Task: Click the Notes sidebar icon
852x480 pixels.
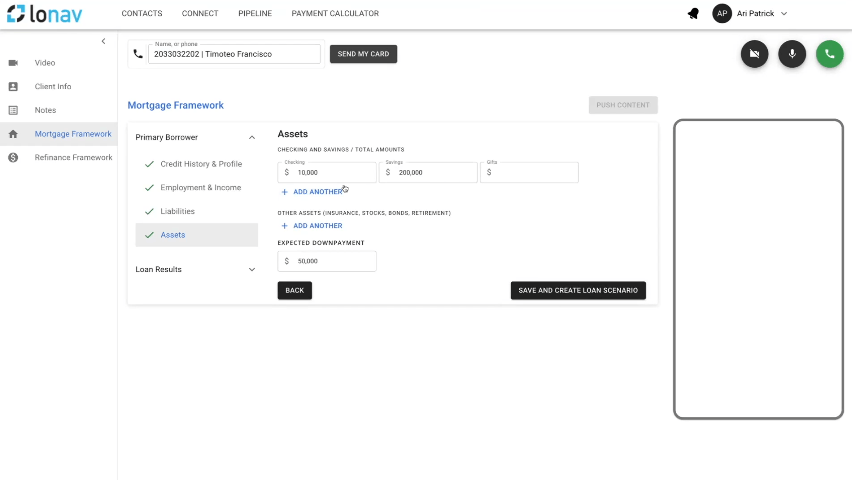Action: [x=13, y=110]
